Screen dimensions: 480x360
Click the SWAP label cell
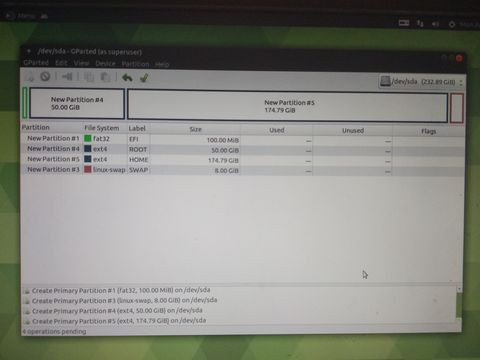pos(139,170)
